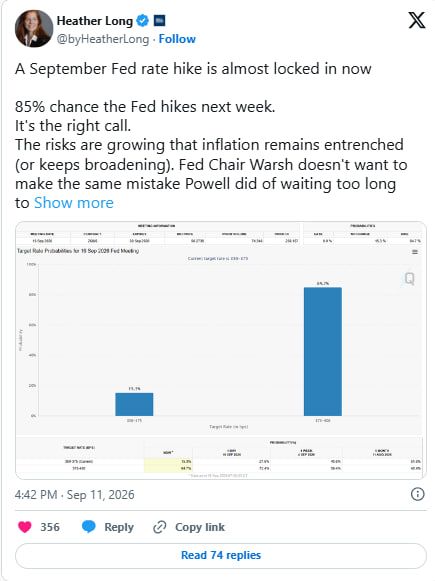Image resolution: width=435 pixels, height=581 pixels.
Task: Click the Copy link chain icon
Action: (160, 527)
